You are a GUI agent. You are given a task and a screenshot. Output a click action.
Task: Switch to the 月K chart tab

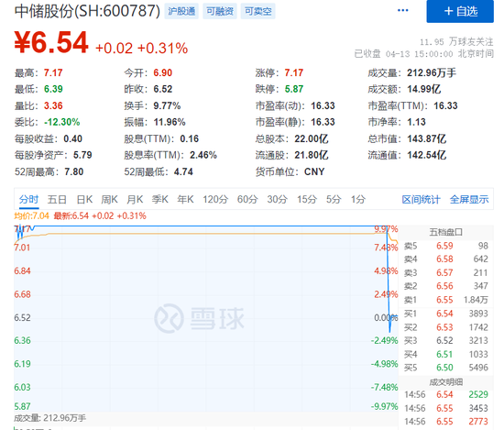tap(135, 199)
